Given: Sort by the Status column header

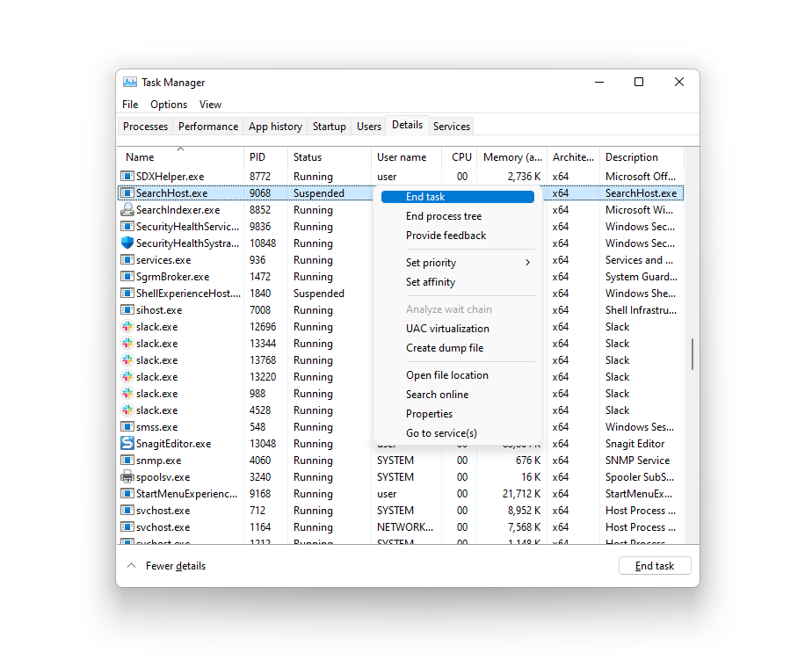Looking at the screenshot, I should tap(330, 157).
